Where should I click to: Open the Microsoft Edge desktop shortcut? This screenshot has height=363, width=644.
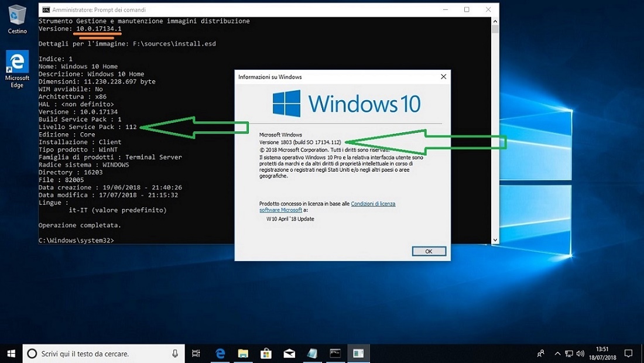(x=17, y=69)
